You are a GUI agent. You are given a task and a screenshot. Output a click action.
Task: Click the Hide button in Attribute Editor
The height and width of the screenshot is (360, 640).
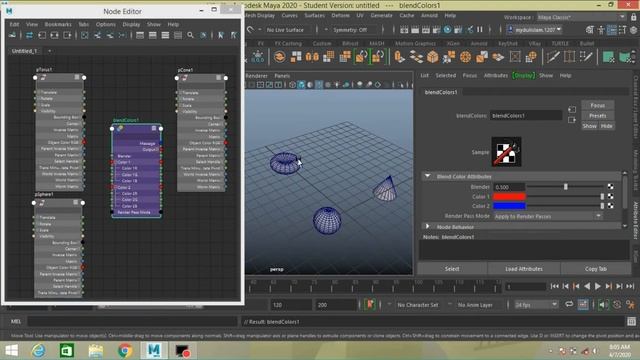607,126
